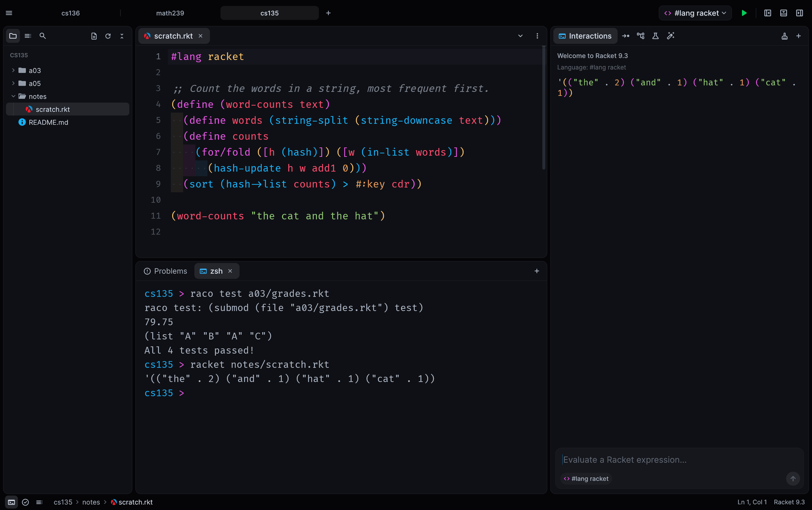Select the Interactions panel tab
The width and height of the screenshot is (812, 510).
tap(585, 36)
